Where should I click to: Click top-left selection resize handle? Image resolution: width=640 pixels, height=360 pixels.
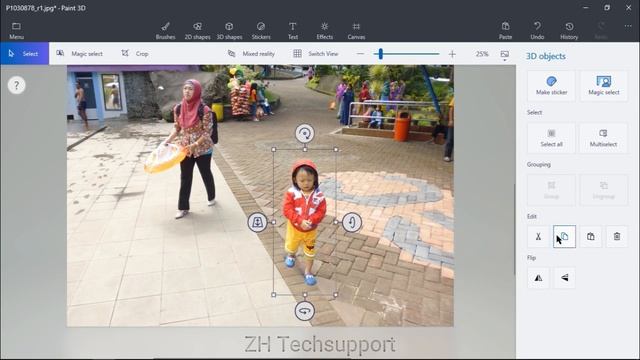click(x=273, y=150)
